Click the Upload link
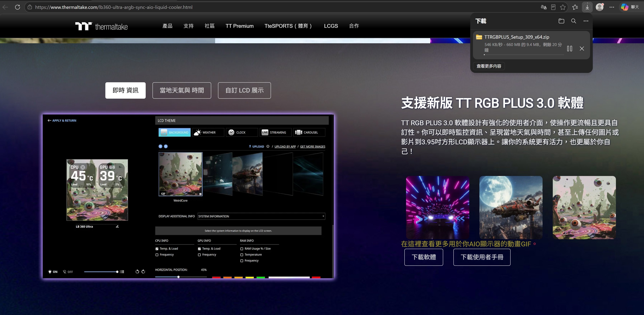Viewport: 644px width, 315px height. pos(256,147)
